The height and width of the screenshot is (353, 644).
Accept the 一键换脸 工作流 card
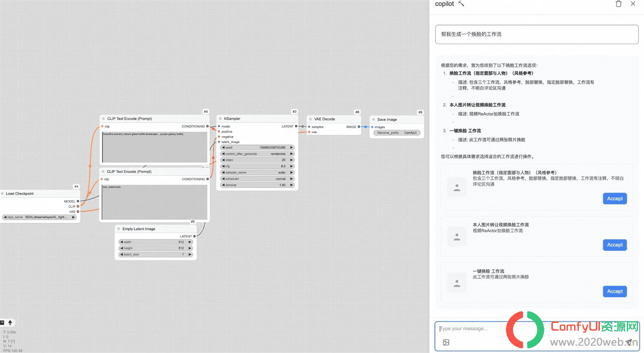[615, 291]
